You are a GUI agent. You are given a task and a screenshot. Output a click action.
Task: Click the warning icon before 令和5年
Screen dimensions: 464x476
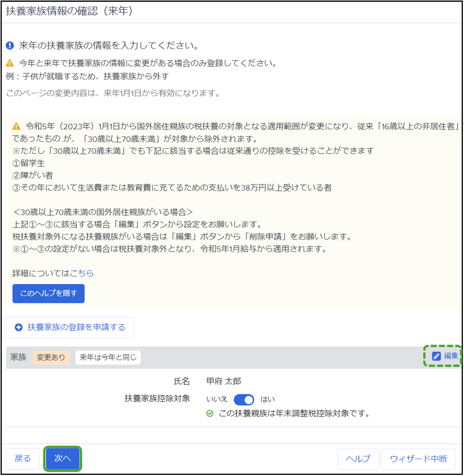point(16,126)
